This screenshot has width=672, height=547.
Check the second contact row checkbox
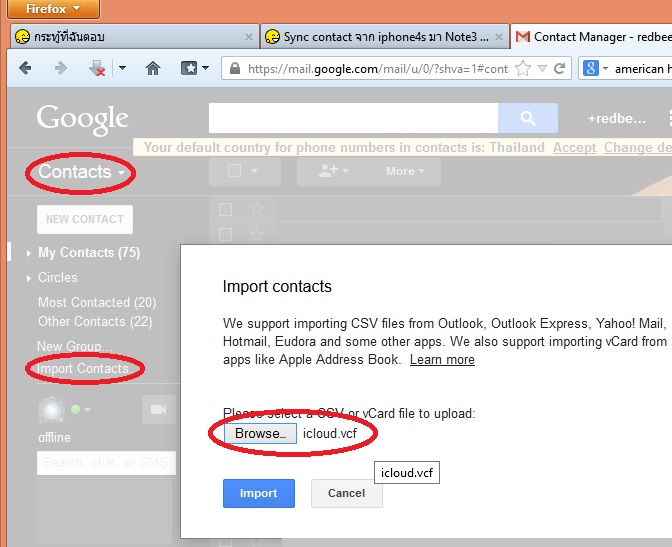coord(225,234)
